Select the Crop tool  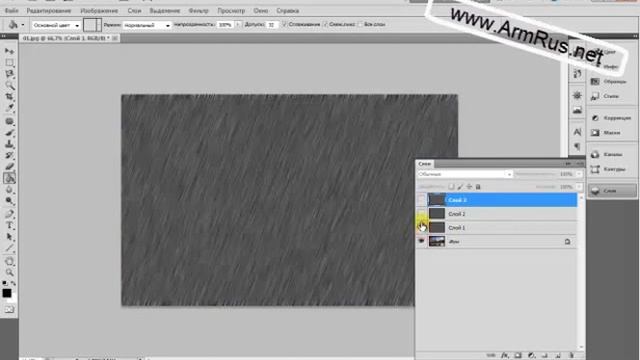(9, 97)
